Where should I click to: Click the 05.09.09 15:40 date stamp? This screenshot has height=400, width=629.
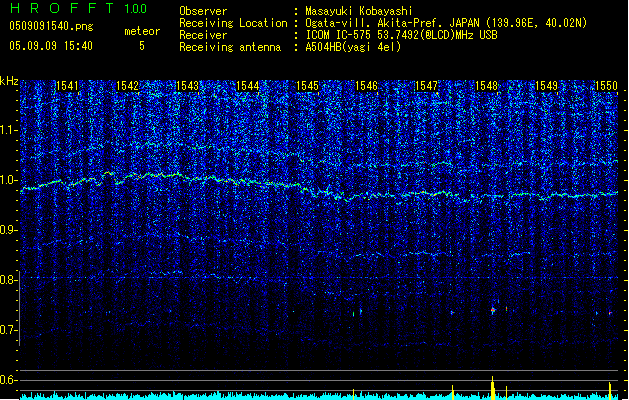pyautogui.click(x=51, y=46)
